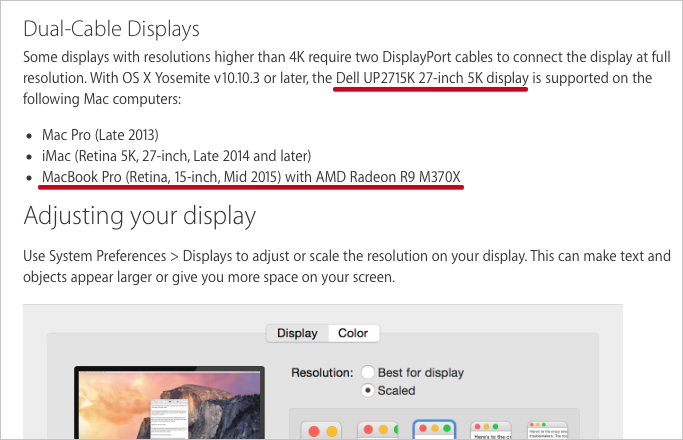Switch to the Display tab

[x=298, y=333]
